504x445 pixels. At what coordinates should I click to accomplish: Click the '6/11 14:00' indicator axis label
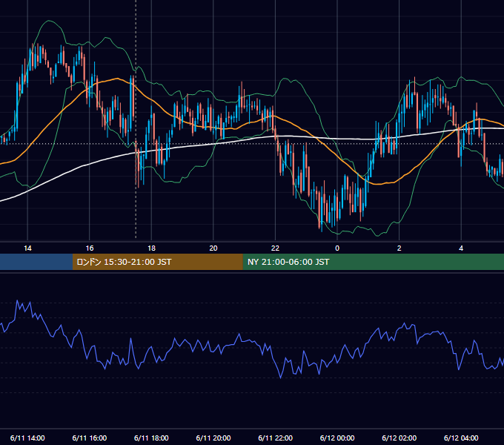pos(27,438)
